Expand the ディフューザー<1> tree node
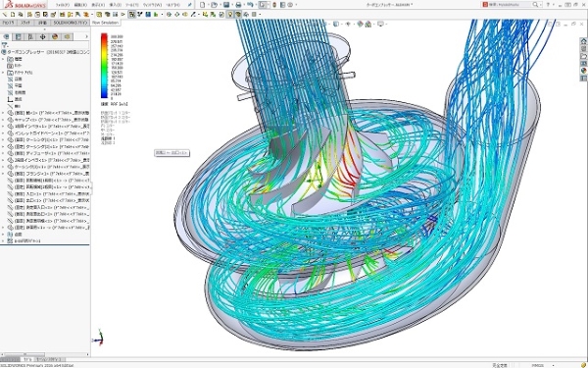 coord(3,154)
